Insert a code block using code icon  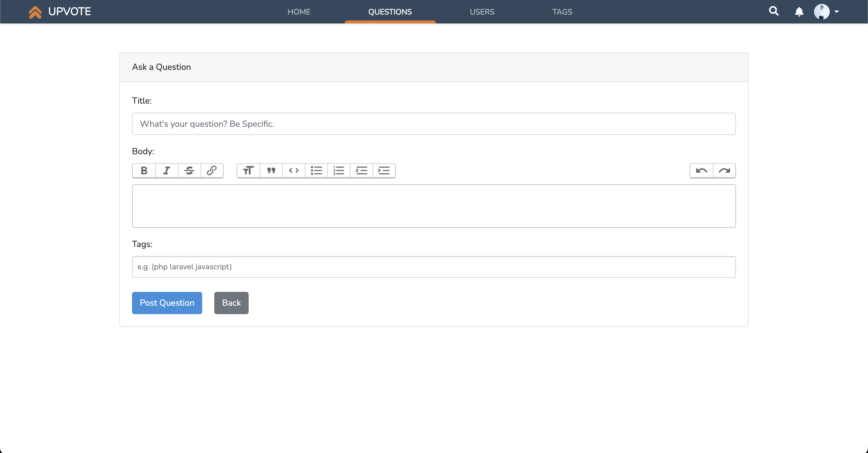pyautogui.click(x=294, y=170)
